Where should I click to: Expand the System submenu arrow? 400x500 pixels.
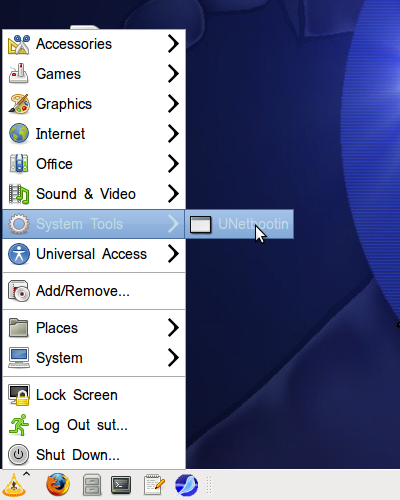(173, 358)
